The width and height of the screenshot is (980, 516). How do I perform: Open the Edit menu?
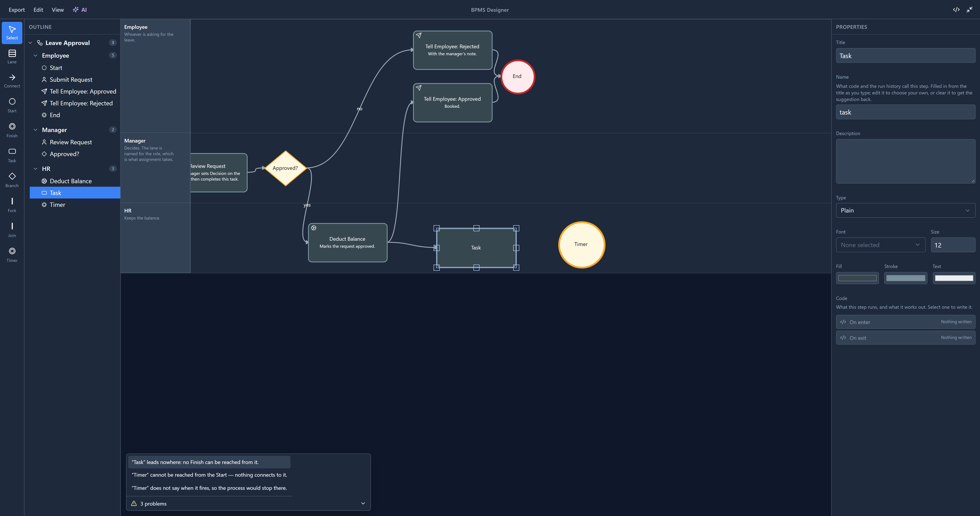(x=38, y=10)
